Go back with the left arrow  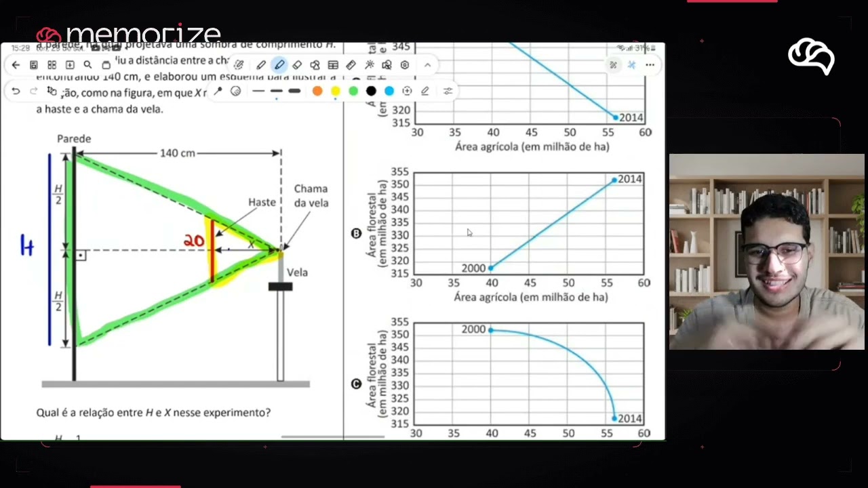tap(16, 65)
